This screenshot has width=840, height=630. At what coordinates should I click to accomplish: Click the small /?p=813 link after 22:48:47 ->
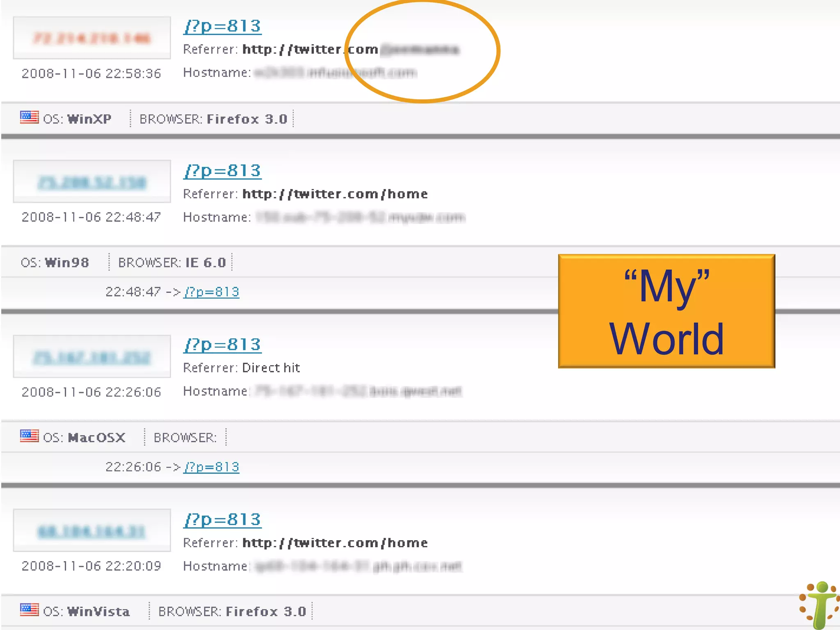point(212,292)
